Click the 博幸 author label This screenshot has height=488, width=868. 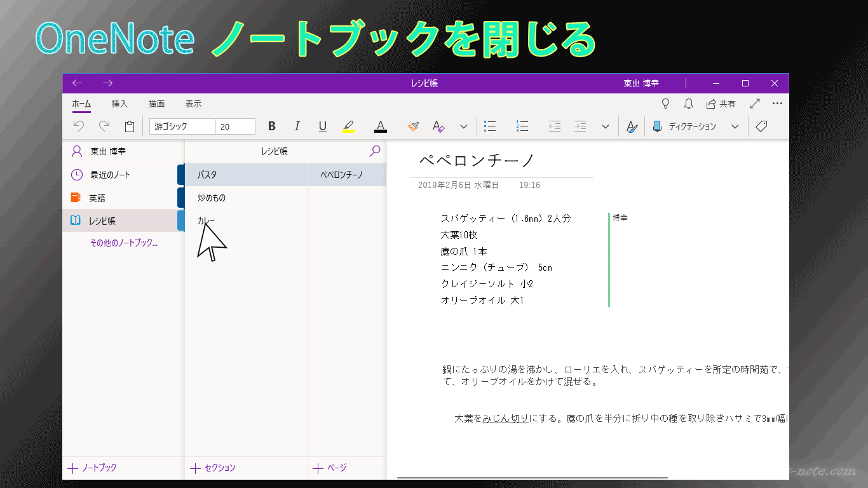tap(620, 217)
